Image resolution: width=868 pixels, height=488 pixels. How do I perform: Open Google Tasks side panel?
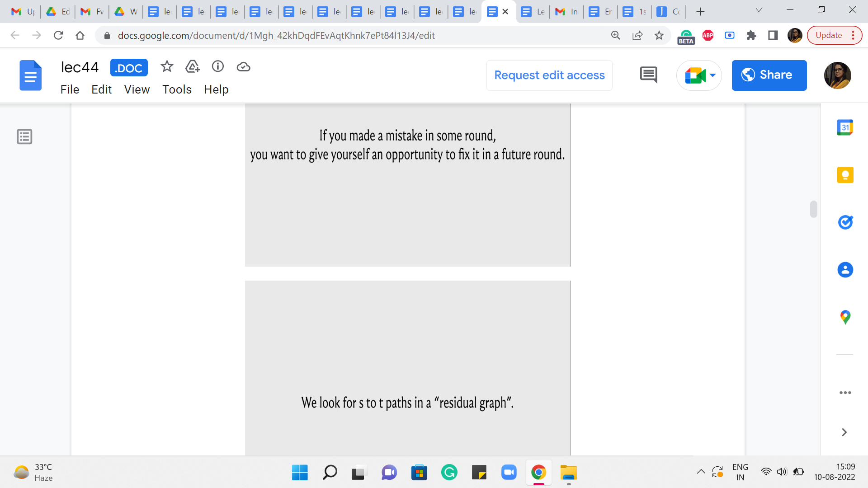[x=845, y=222]
